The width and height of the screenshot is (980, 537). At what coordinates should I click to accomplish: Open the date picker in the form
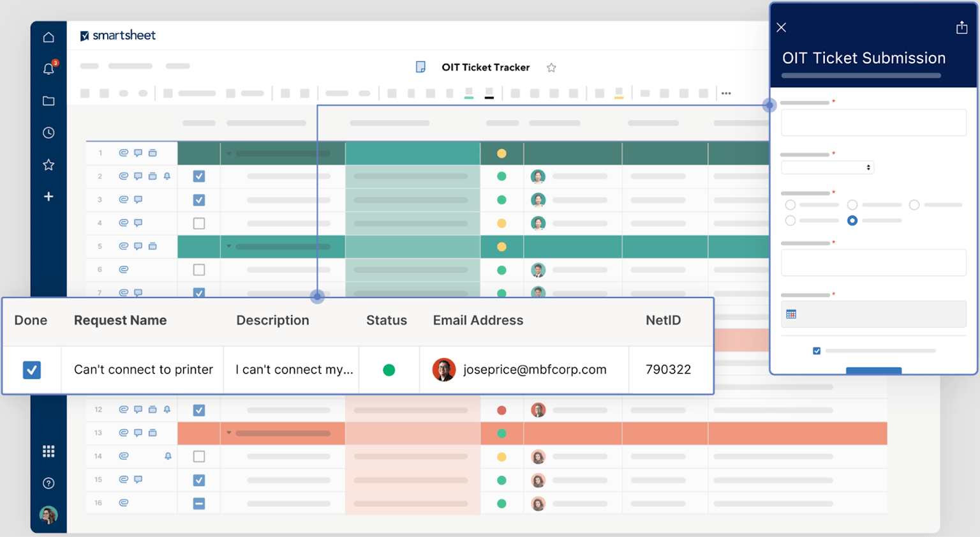click(791, 314)
